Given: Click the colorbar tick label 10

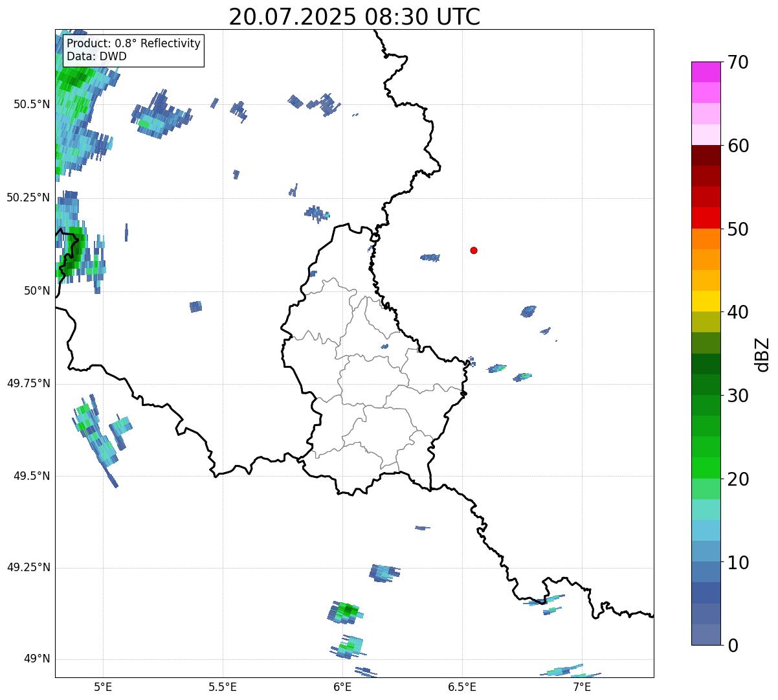Looking at the screenshot, I should point(738,563).
